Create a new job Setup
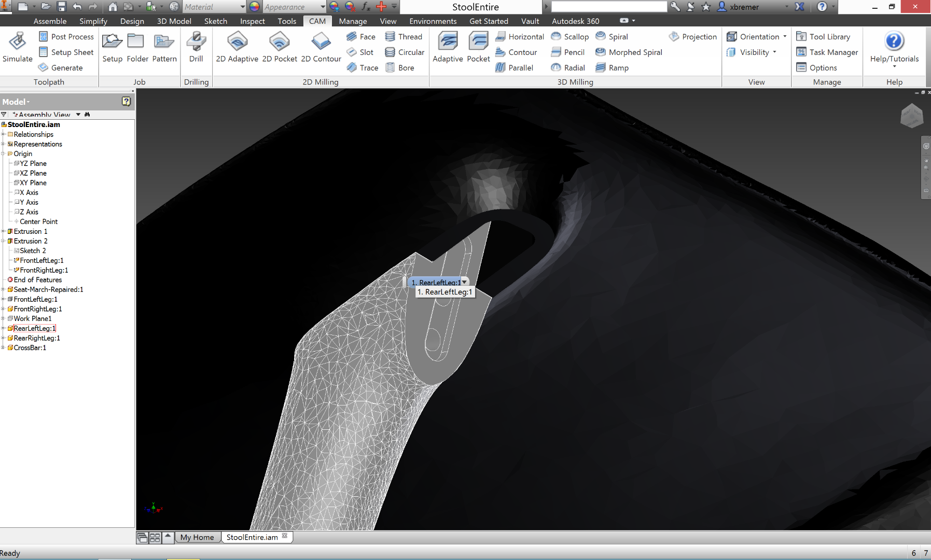The image size is (931, 560). click(x=112, y=47)
